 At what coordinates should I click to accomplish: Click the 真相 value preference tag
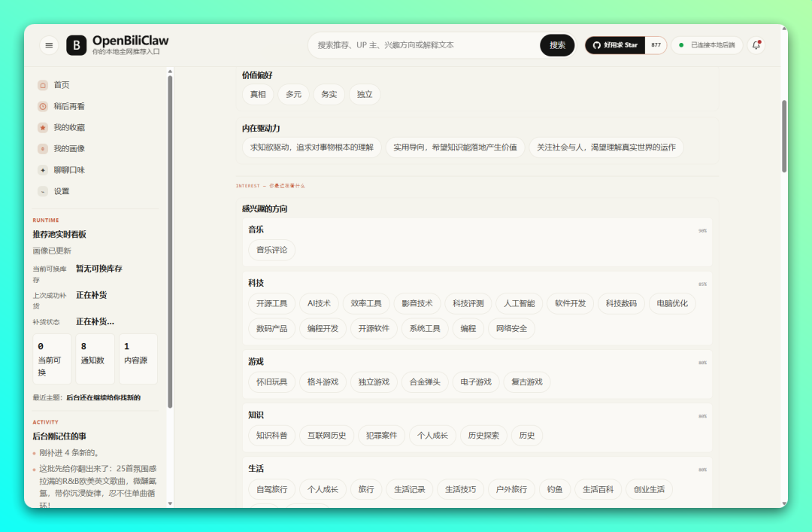[258, 94]
